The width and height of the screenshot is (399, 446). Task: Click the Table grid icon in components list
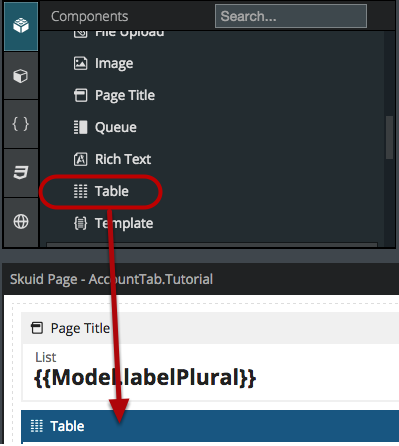click(80, 191)
